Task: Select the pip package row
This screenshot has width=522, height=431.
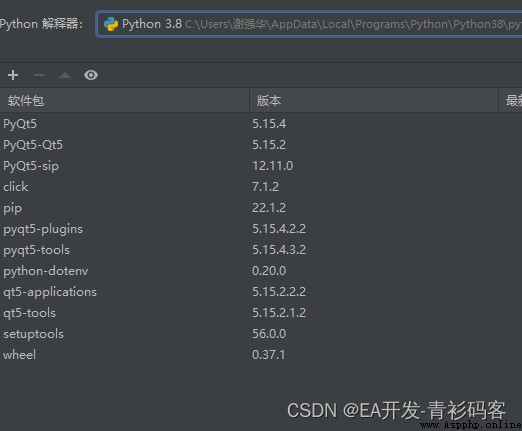Action: pyautogui.click(x=261, y=208)
